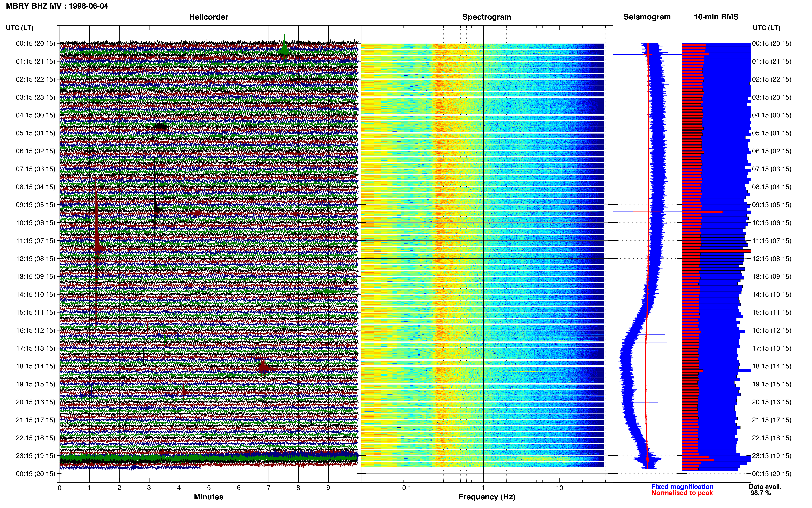The image size is (812, 508).
Task: Click the 'Helicorder' panel heading
Action: (209, 17)
